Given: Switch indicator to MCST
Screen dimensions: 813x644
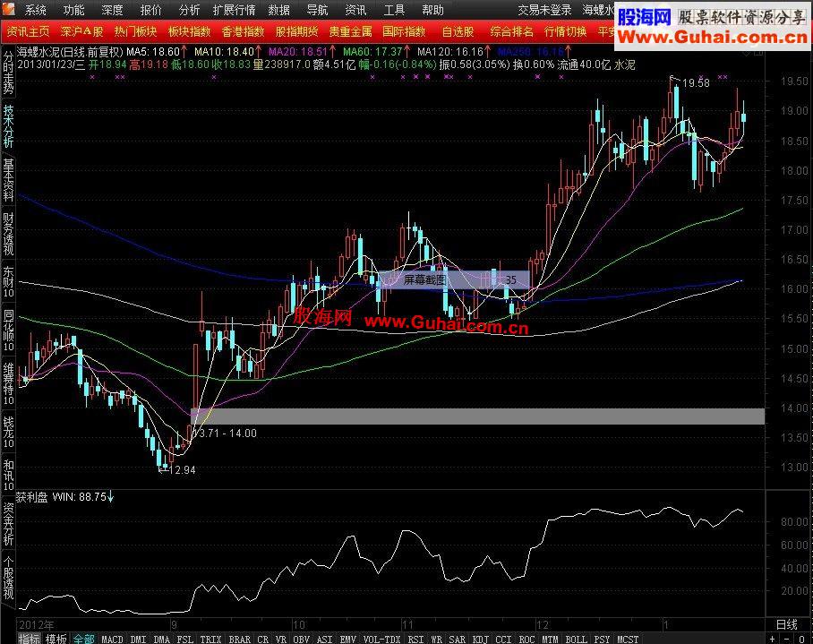Looking at the screenshot, I should click(x=628, y=640).
